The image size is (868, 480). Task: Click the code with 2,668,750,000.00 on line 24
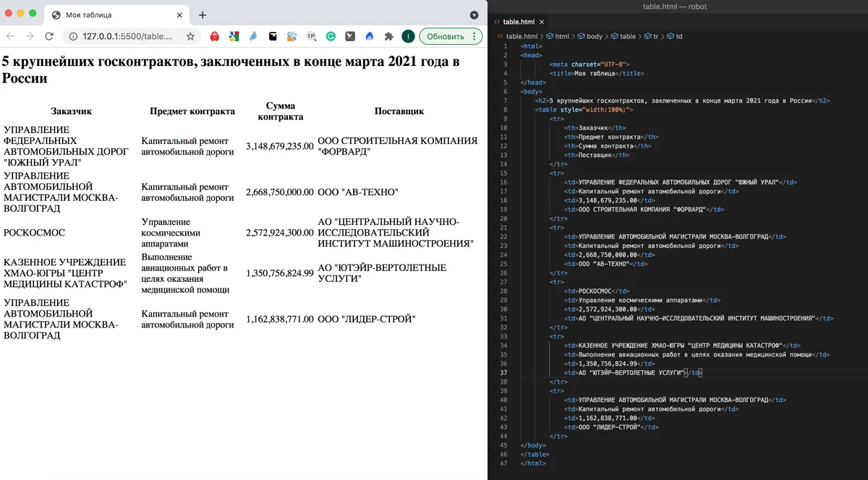pos(610,254)
